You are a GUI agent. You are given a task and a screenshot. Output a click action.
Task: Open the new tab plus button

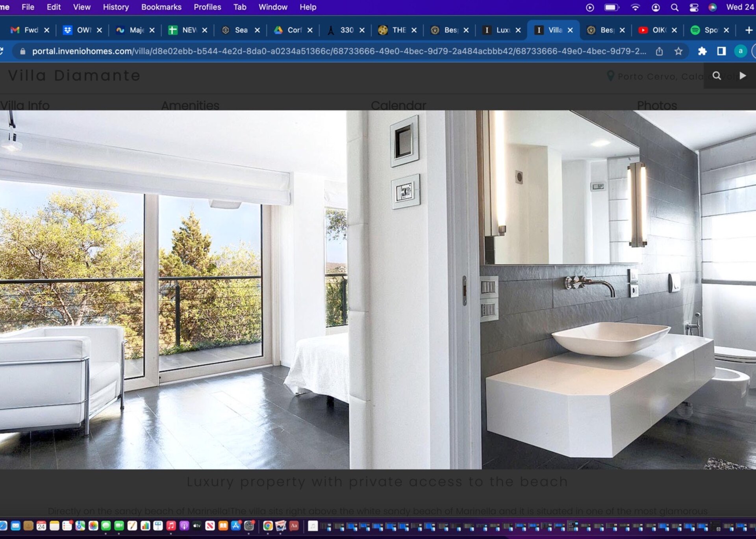pyautogui.click(x=749, y=30)
